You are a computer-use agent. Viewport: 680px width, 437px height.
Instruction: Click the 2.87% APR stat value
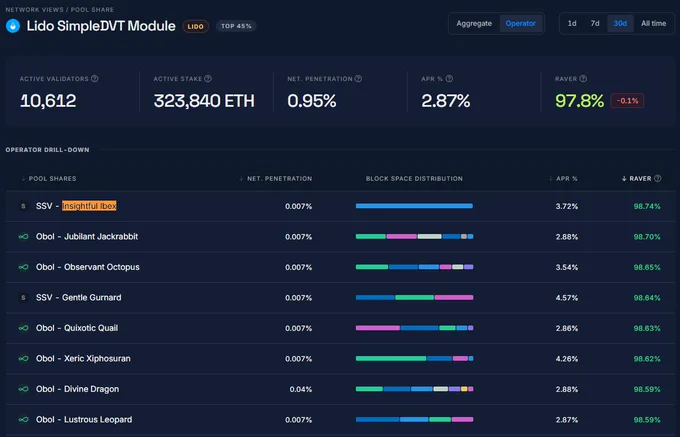click(445, 101)
